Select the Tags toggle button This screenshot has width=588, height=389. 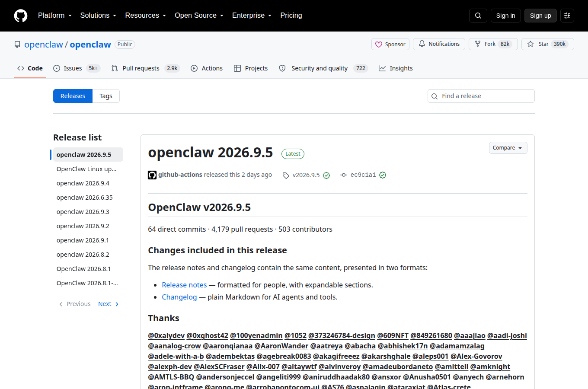pyautogui.click(x=106, y=96)
